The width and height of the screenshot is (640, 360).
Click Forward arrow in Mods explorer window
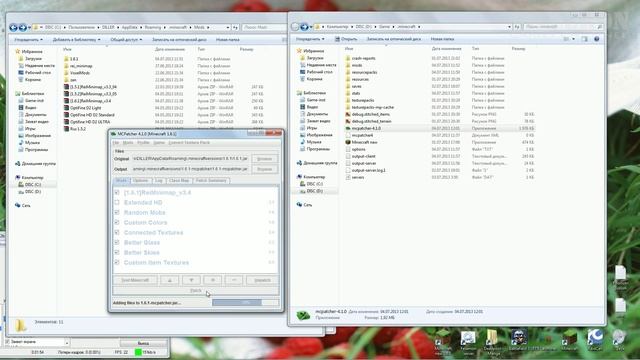coord(23,27)
